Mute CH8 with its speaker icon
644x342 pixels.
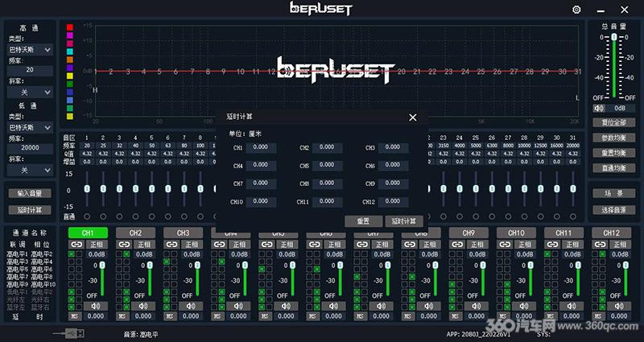429,306
